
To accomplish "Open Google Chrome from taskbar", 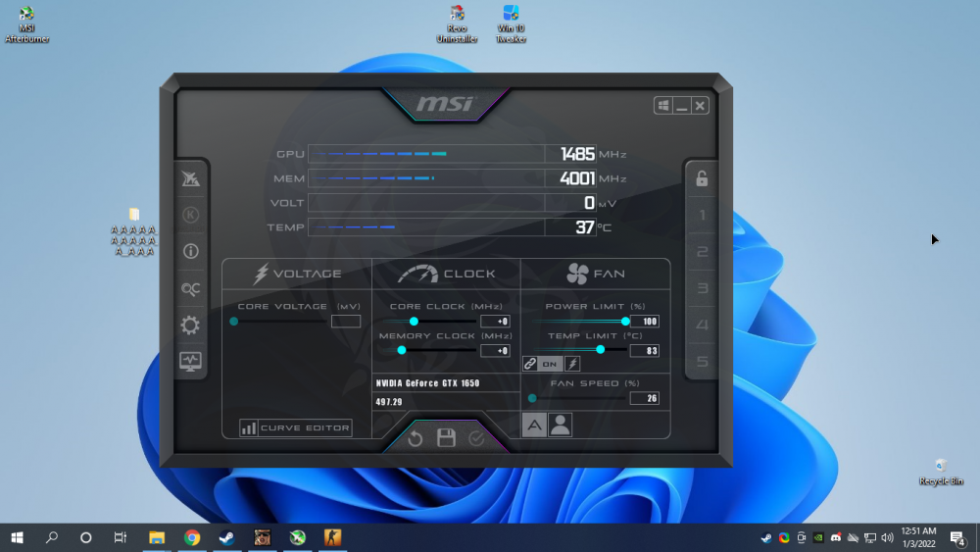I will 192,537.
